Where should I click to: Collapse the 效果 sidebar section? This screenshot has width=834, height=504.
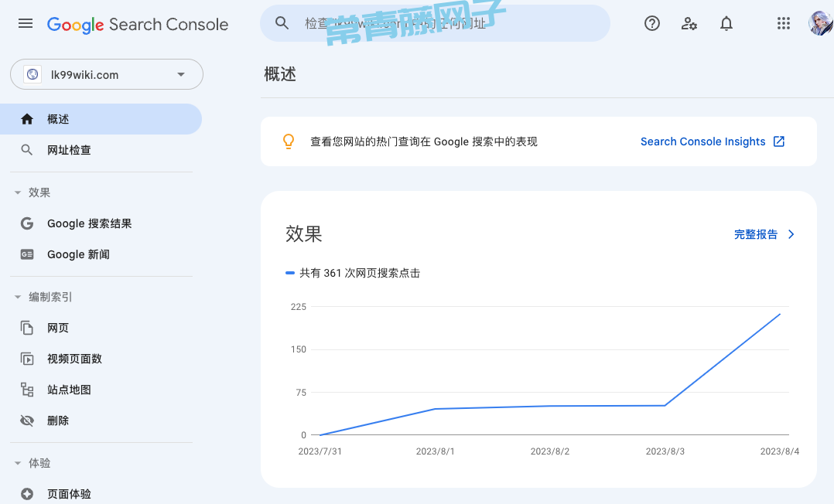(x=18, y=192)
